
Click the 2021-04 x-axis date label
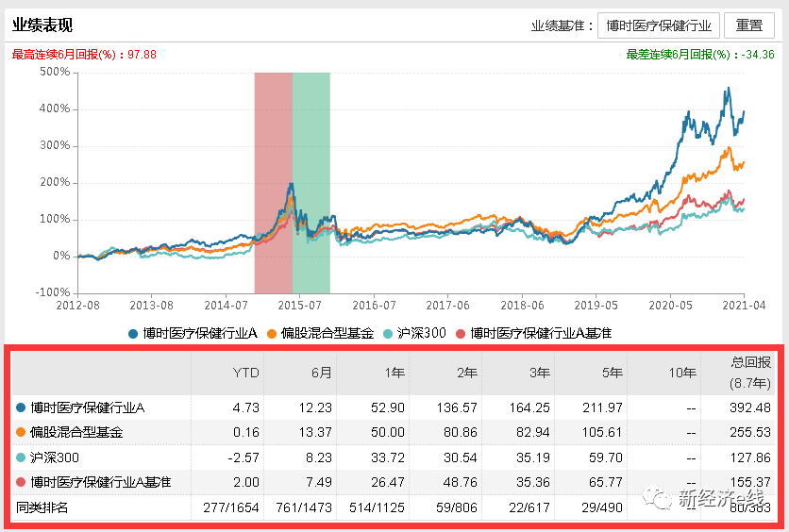click(x=745, y=306)
